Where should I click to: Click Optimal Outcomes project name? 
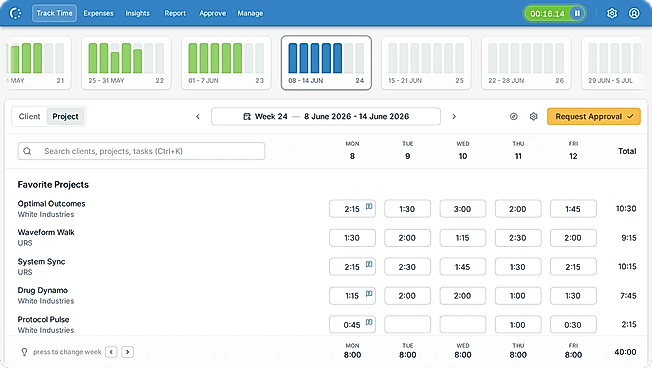coord(52,204)
